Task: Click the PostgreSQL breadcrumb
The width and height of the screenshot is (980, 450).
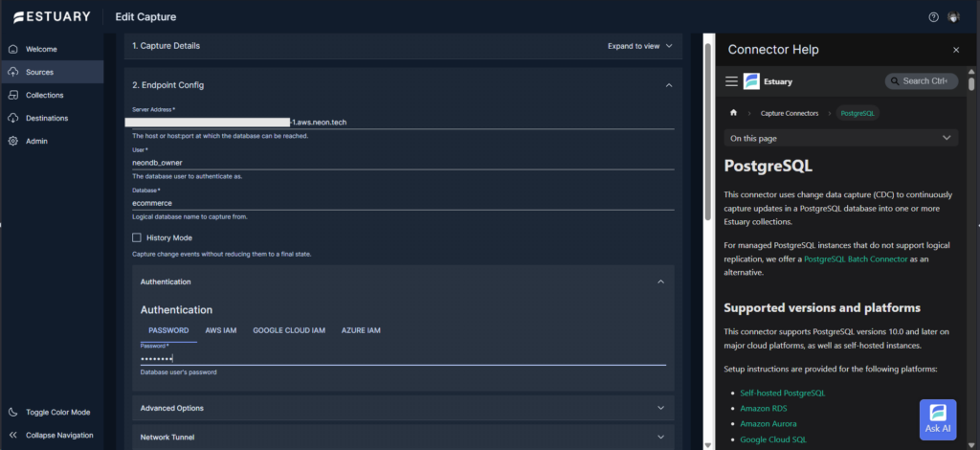Action: pos(857,113)
